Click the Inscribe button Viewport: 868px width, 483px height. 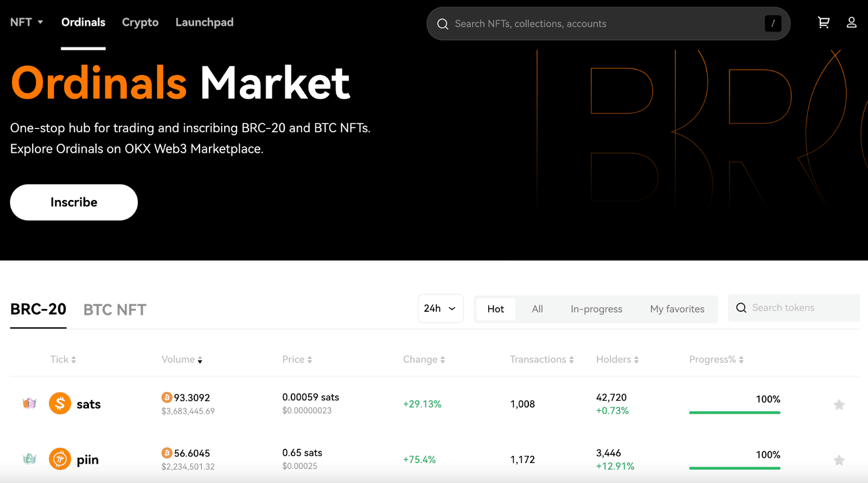click(74, 202)
